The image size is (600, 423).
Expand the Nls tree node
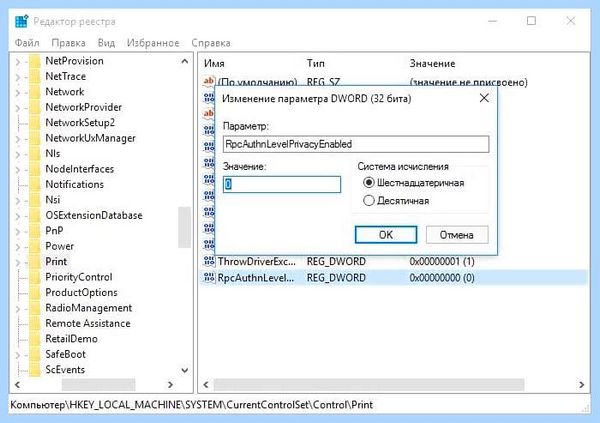coord(18,154)
